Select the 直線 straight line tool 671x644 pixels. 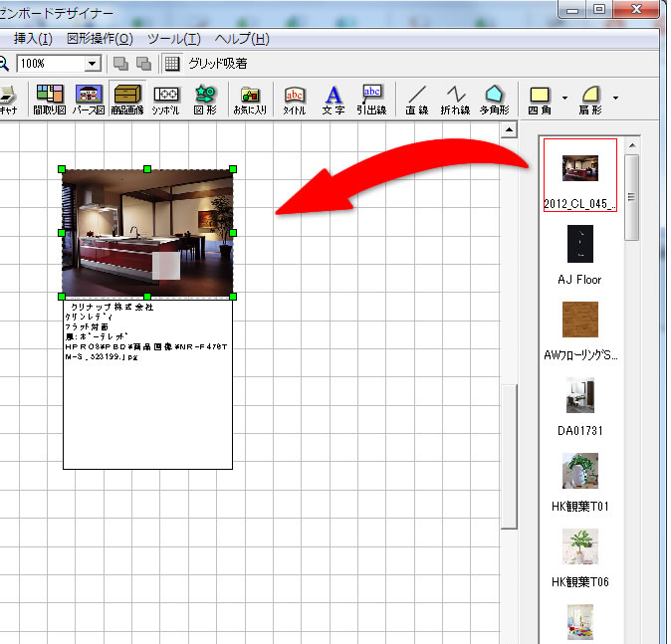(x=417, y=99)
